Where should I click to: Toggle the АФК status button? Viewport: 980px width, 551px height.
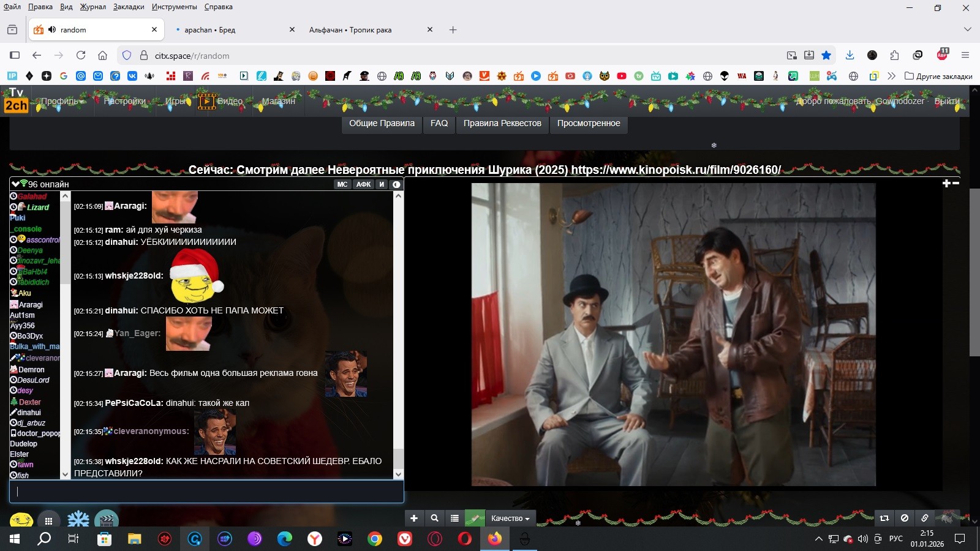click(363, 184)
